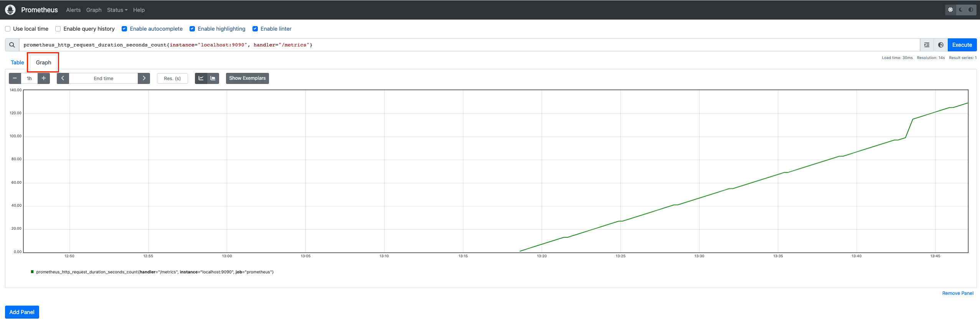This screenshot has height=324, width=980.
Task: Open the Help navbar link
Action: click(139, 10)
